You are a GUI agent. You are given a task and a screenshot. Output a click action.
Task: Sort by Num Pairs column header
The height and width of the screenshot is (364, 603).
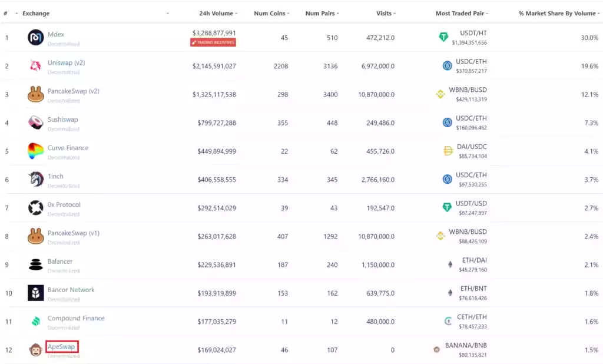pyautogui.click(x=320, y=14)
